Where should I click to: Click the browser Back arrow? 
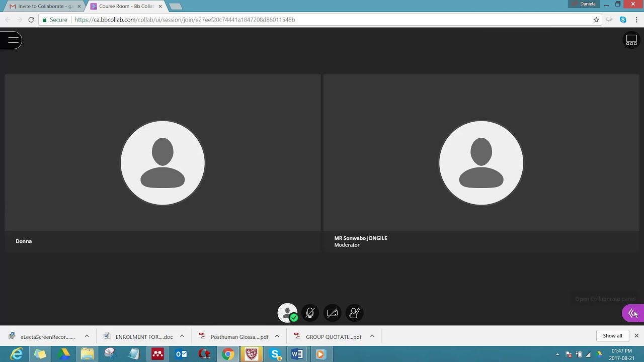[x=8, y=20]
